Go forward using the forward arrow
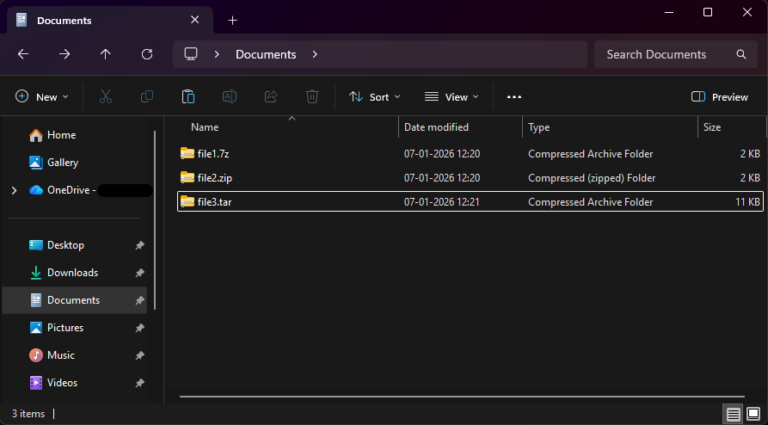 pos(64,54)
